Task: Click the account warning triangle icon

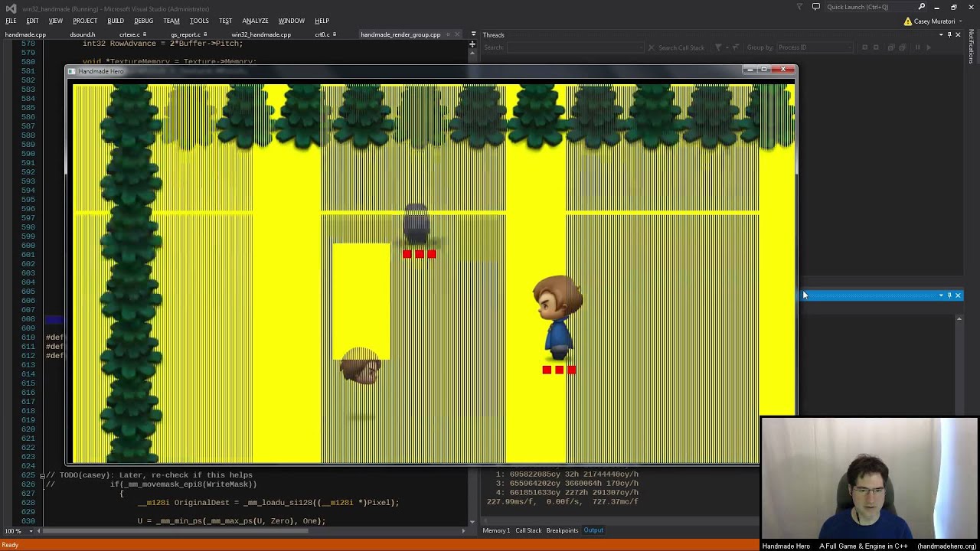Action: point(908,21)
